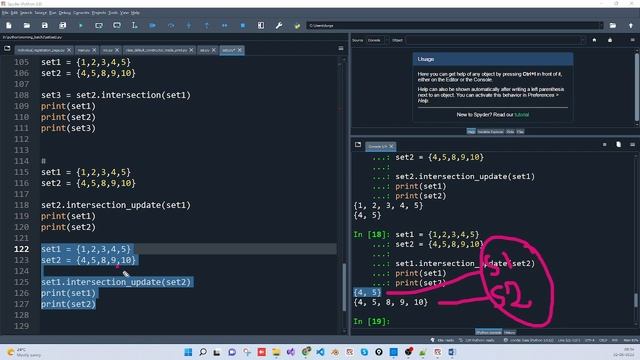Browse editor tabs with the file switcher
Viewport: 640px width, 360px height.
pyautogui.click(x=7, y=48)
